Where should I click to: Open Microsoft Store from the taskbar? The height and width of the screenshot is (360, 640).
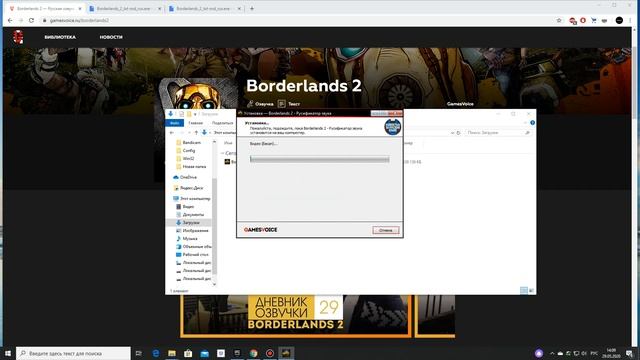[x=188, y=353]
